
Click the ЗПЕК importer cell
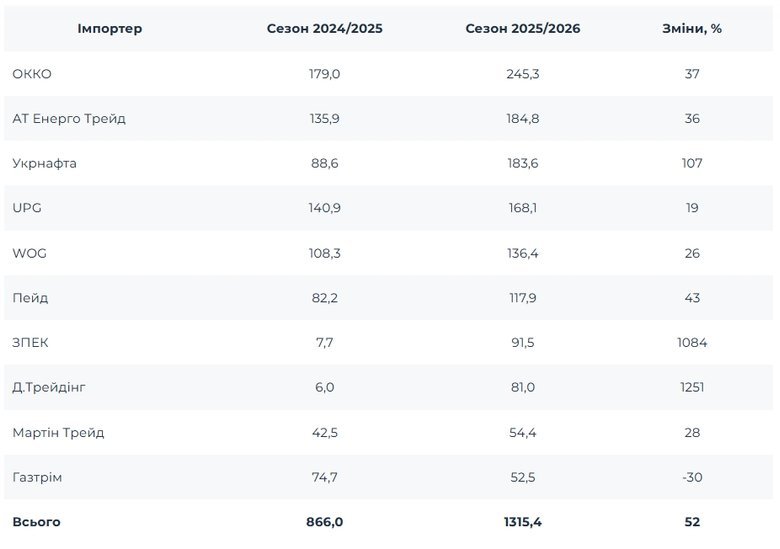tap(31, 343)
